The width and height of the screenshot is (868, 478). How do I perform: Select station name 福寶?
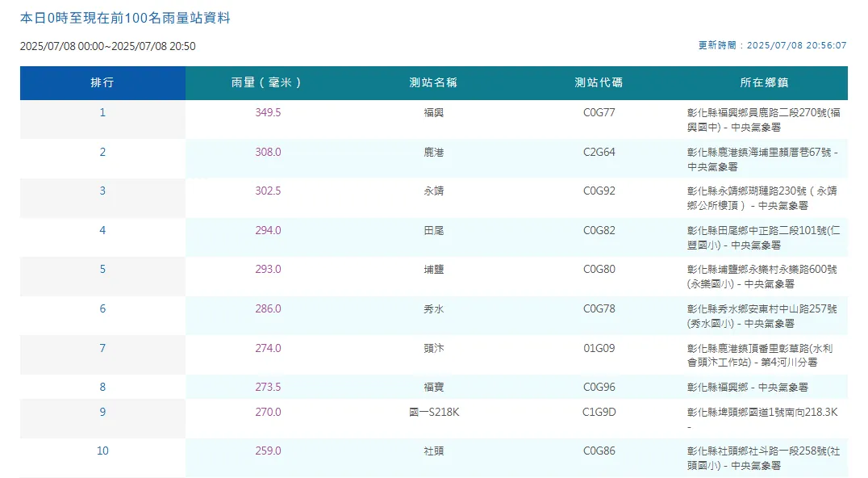[x=433, y=387]
